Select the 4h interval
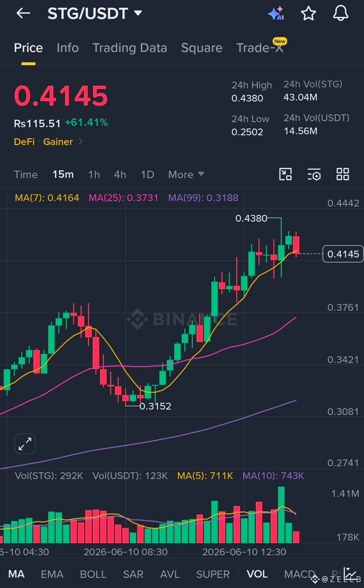The image size is (364, 588). pos(120,174)
